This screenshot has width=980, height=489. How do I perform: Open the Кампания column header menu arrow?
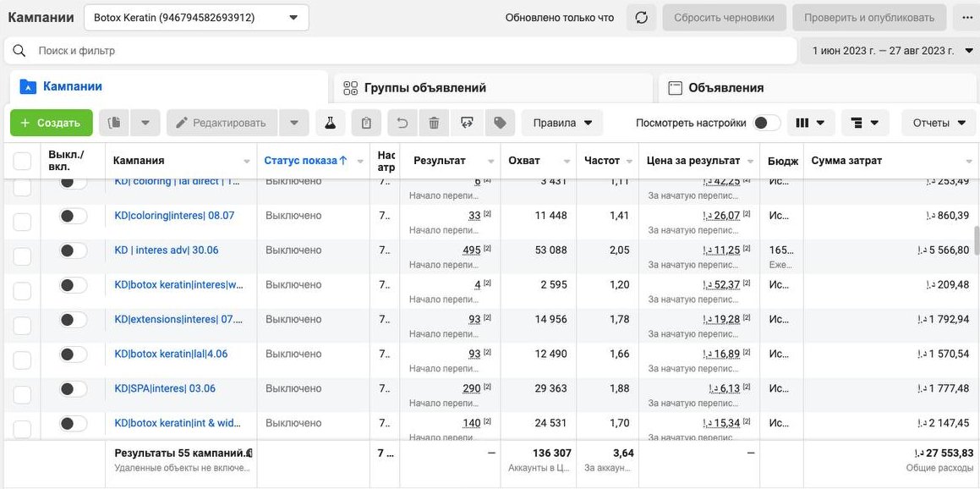coord(247,162)
